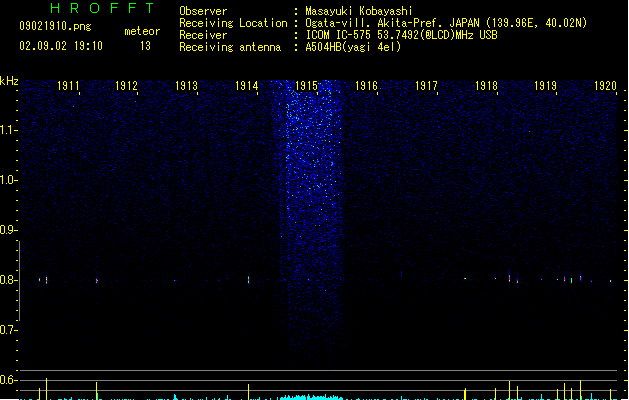Click the Receiving antenna label

230,47
